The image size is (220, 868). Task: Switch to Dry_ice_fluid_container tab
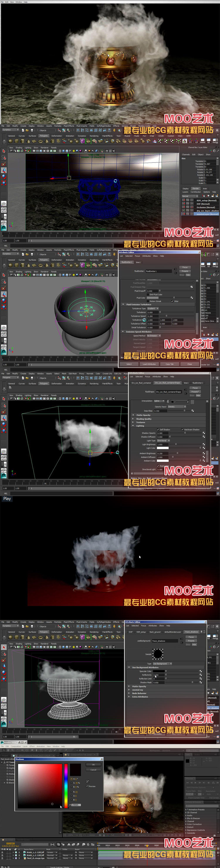pyautogui.click(x=141, y=383)
